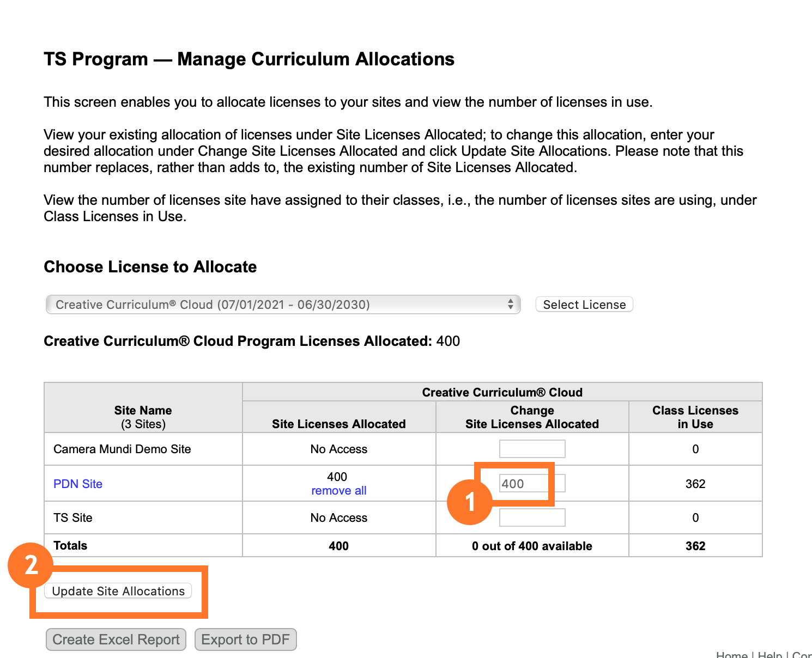Open the Home link at page bottom
Viewport: 812px width, 658px height.
(x=731, y=655)
